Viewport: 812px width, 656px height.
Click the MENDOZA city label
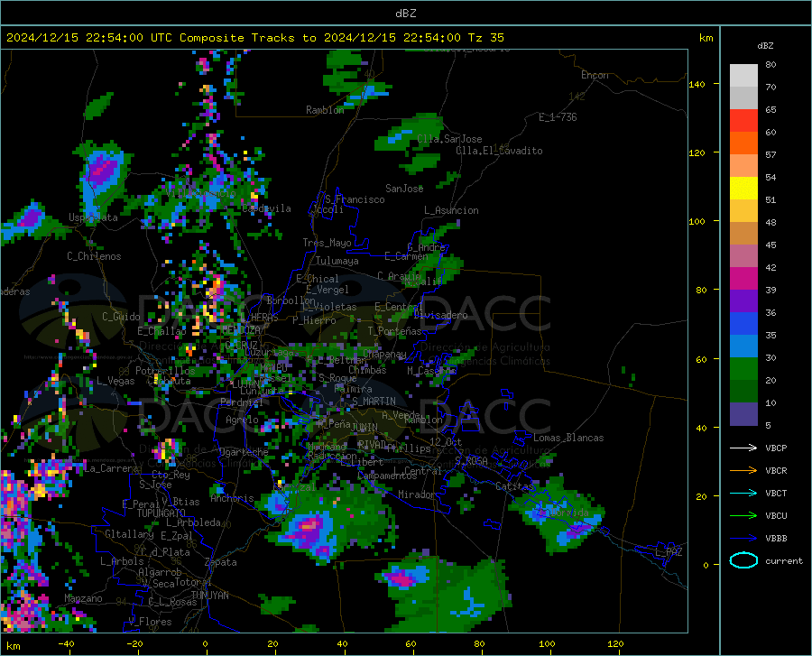click(x=241, y=330)
